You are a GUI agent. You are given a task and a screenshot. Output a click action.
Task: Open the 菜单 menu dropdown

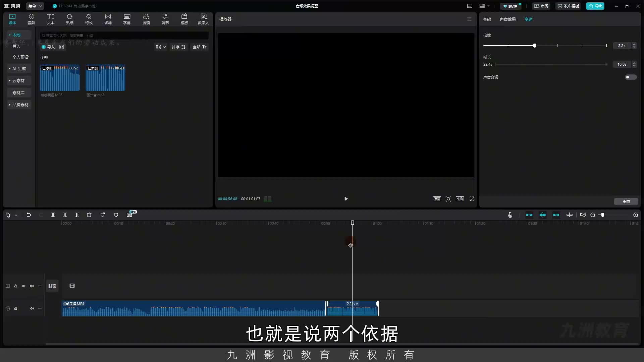[35, 6]
